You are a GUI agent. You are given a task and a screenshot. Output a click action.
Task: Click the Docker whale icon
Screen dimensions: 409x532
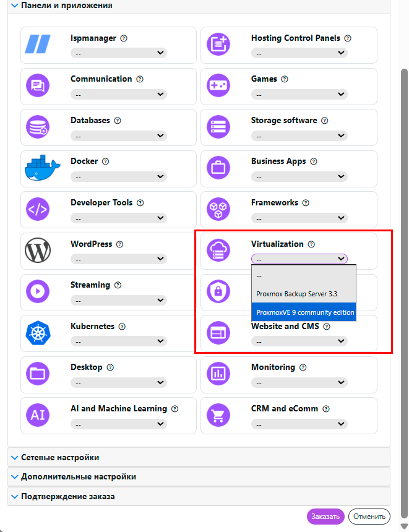pyautogui.click(x=41, y=168)
